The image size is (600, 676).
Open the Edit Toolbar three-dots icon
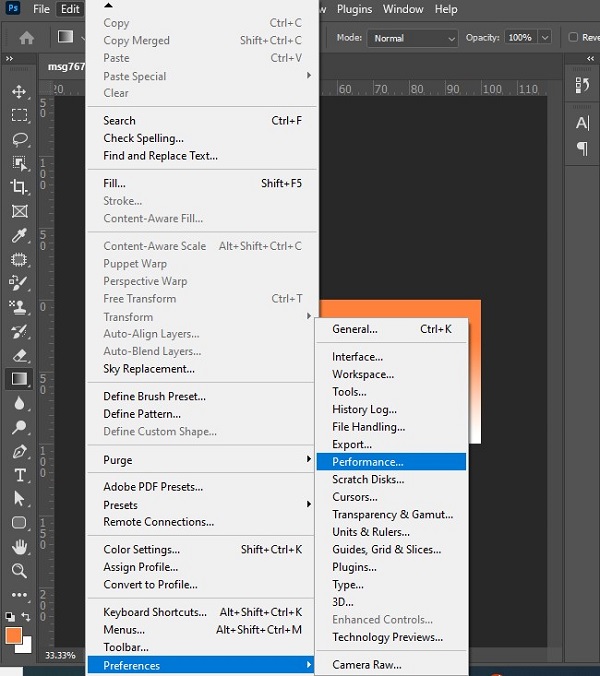(x=19, y=595)
